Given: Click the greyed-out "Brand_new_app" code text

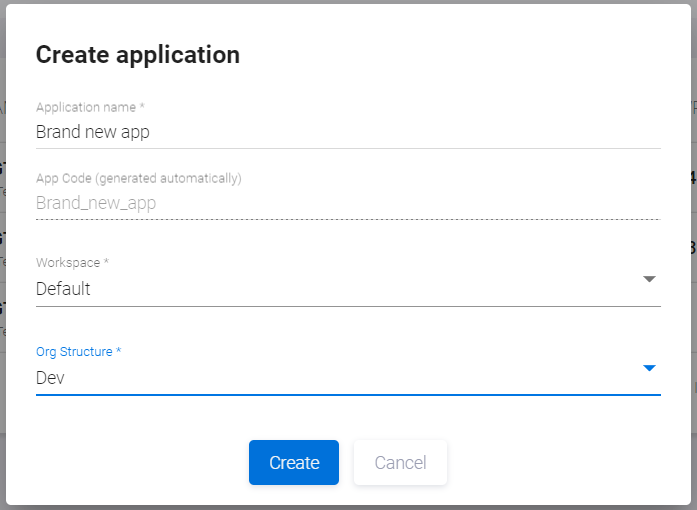Looking at the screenshot, I should (x=96, y=203).
